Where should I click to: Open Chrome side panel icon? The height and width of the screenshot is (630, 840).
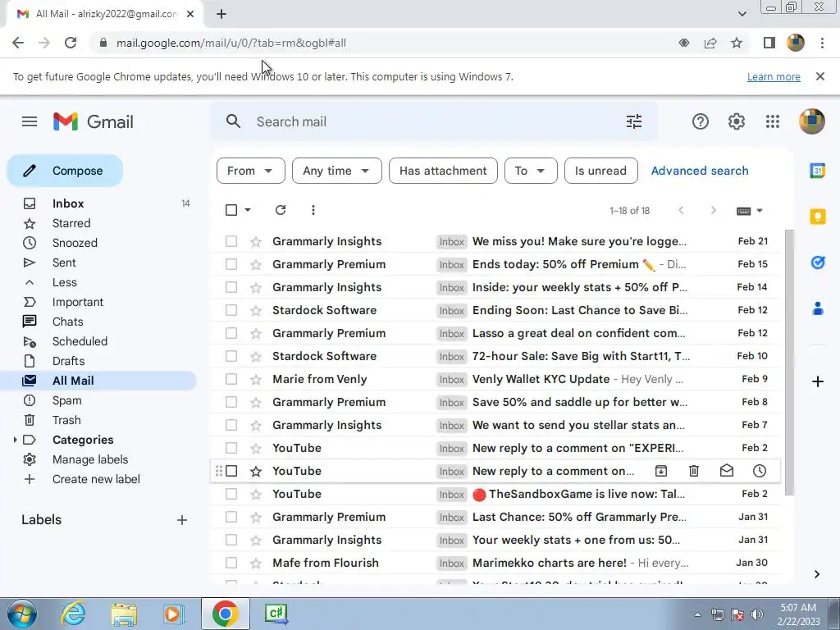tap(769, 43)
